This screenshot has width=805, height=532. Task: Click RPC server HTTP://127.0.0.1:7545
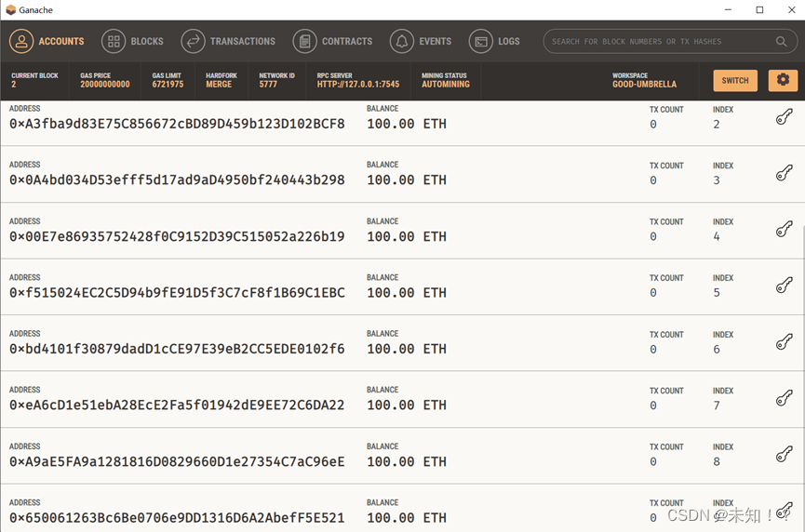[358, 84]
